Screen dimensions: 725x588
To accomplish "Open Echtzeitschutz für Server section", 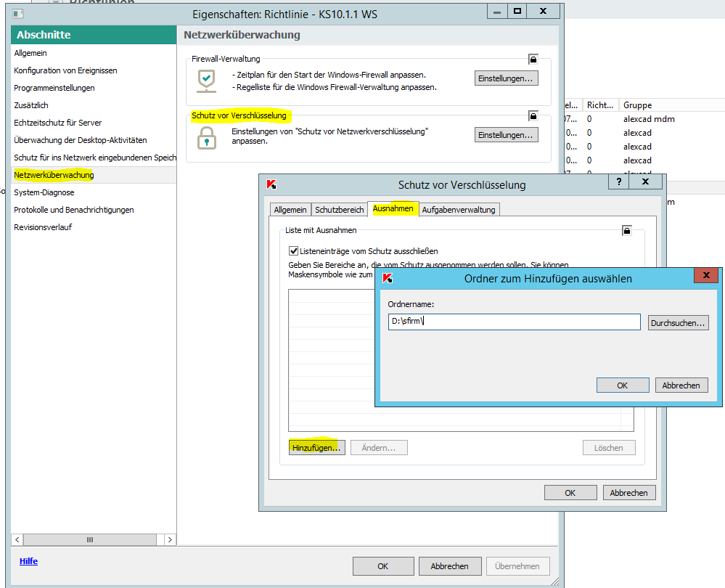I will pyautogui.click(x=94, y=123).
